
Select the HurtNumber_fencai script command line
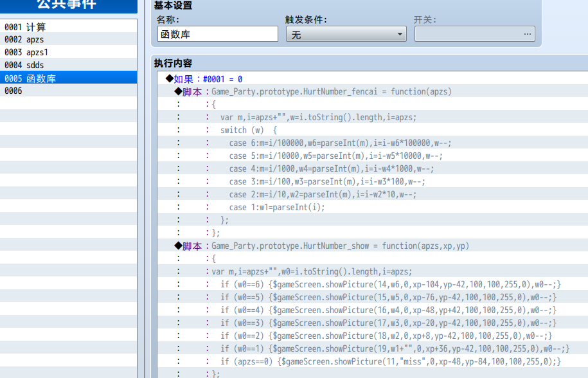(x=373, y=91)
